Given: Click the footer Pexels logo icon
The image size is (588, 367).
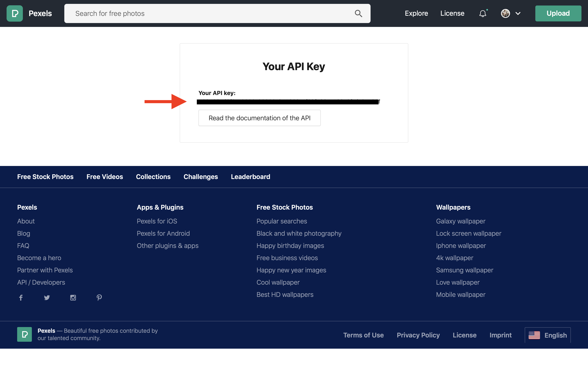Looking at the screenshot, I should click(24, 334).
